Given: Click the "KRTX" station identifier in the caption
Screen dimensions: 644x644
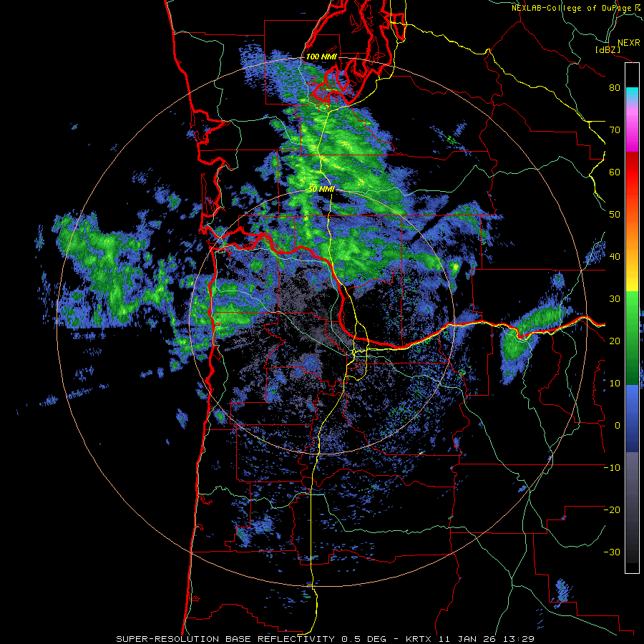Looking at the screenshot, I should (x=418, y=639).
